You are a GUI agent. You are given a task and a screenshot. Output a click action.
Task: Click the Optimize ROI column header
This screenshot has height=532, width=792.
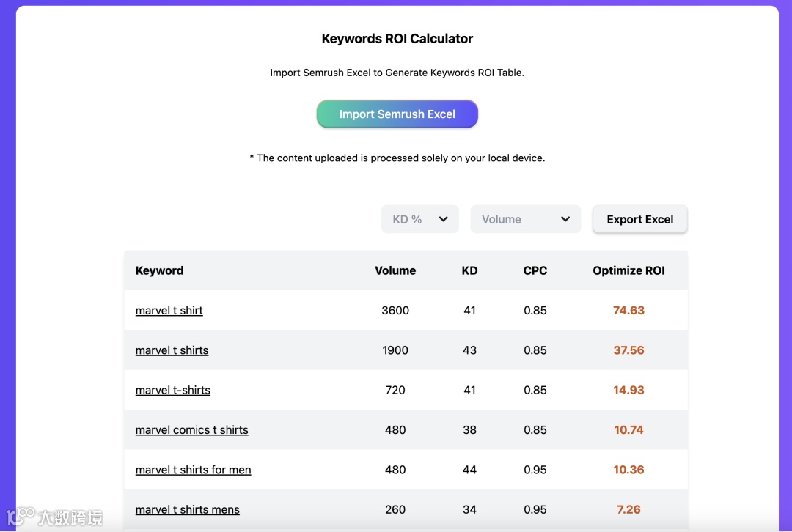628,270
